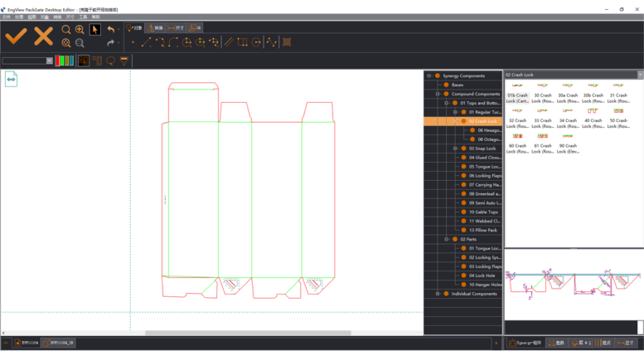Expand the 03 Snap Lock node
Screen dimensions: 644x351
coord(455,149)
